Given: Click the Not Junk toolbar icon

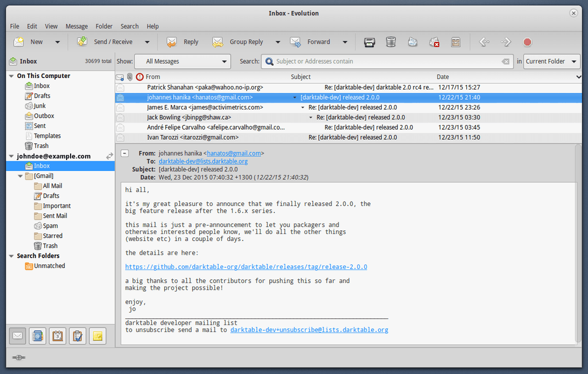Looking at the screenshot, I should click(x=434, y=42).
